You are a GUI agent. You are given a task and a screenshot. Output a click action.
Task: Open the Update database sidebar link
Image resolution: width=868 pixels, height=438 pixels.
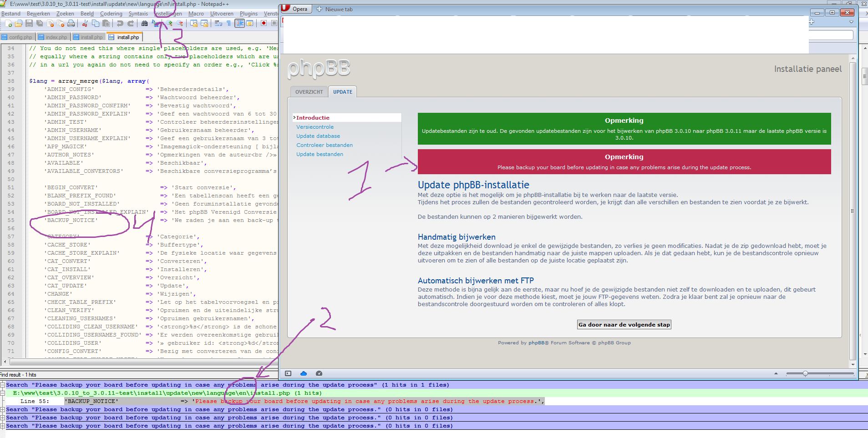click(318, 136)
